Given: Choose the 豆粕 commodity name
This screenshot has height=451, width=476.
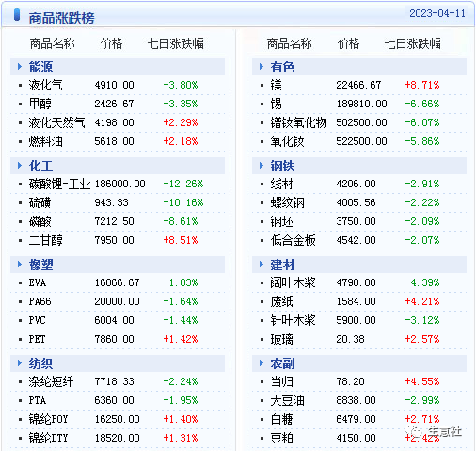Looking at the screenshot, I should point(281,438).
